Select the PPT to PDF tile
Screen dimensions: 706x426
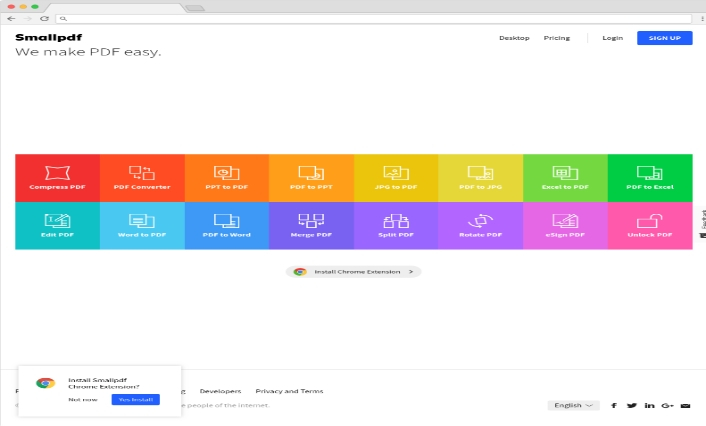point(226,178)
